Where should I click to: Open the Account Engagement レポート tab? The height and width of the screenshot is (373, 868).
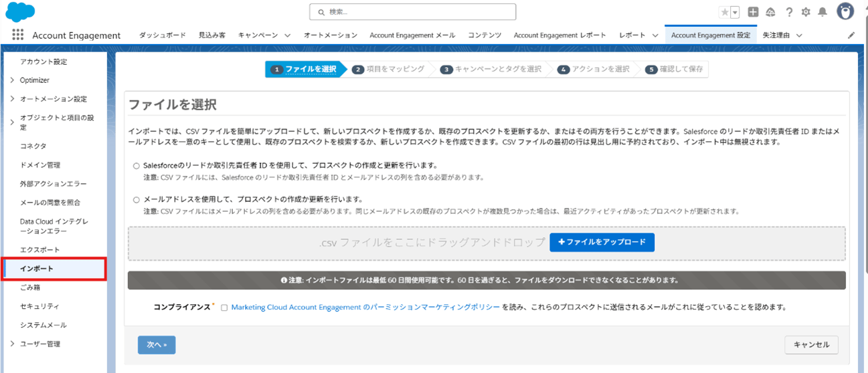559,35
